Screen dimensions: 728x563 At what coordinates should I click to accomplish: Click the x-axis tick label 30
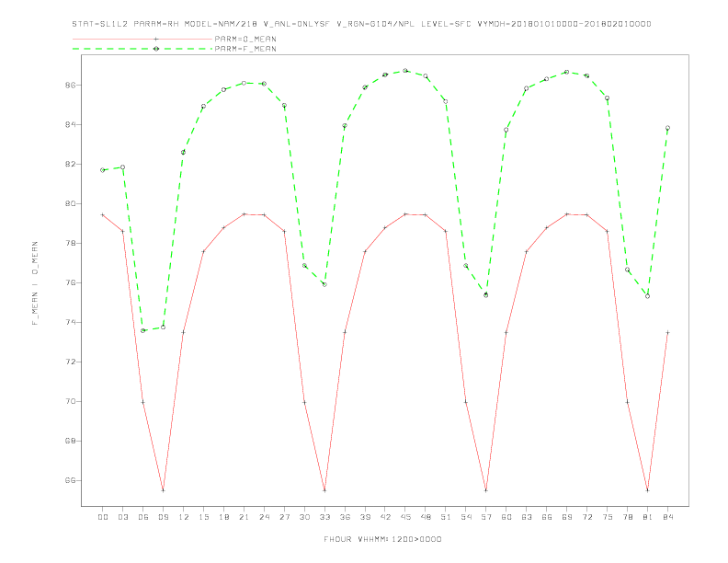[304, 517]
